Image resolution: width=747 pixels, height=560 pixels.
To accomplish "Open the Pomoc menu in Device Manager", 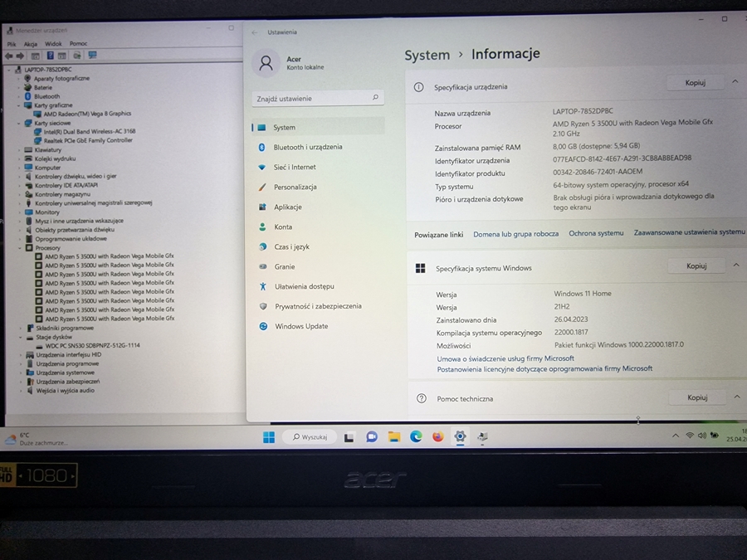I will point(78,43).
